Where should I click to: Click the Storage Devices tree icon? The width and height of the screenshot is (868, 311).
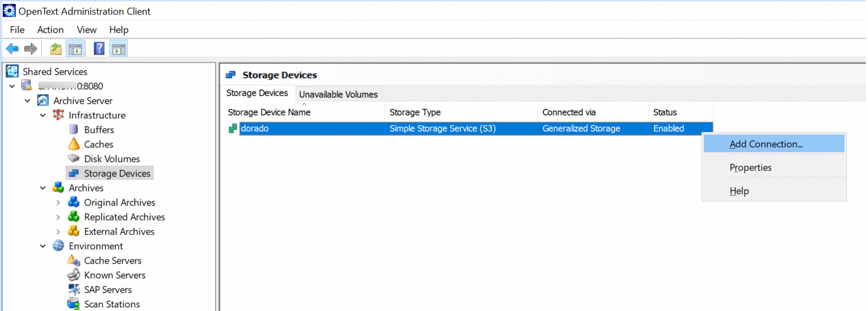pyautogui.click(x=74, y=173)
